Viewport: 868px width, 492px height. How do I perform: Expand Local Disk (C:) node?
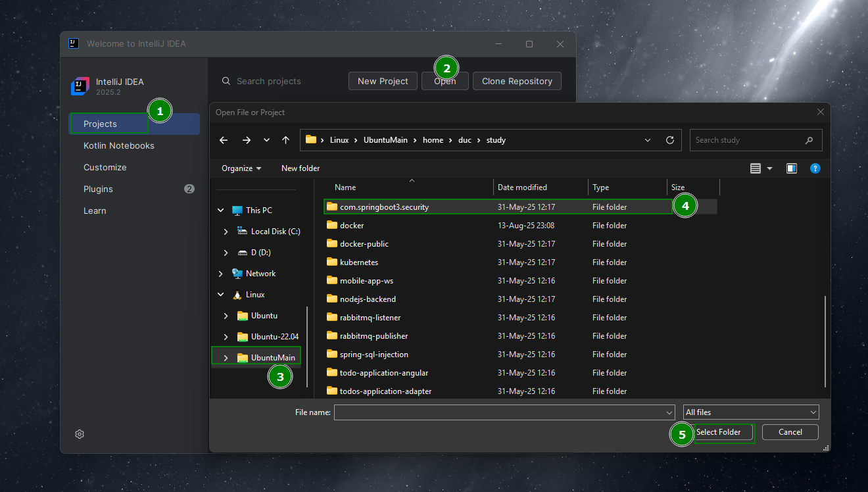(226, 232)
